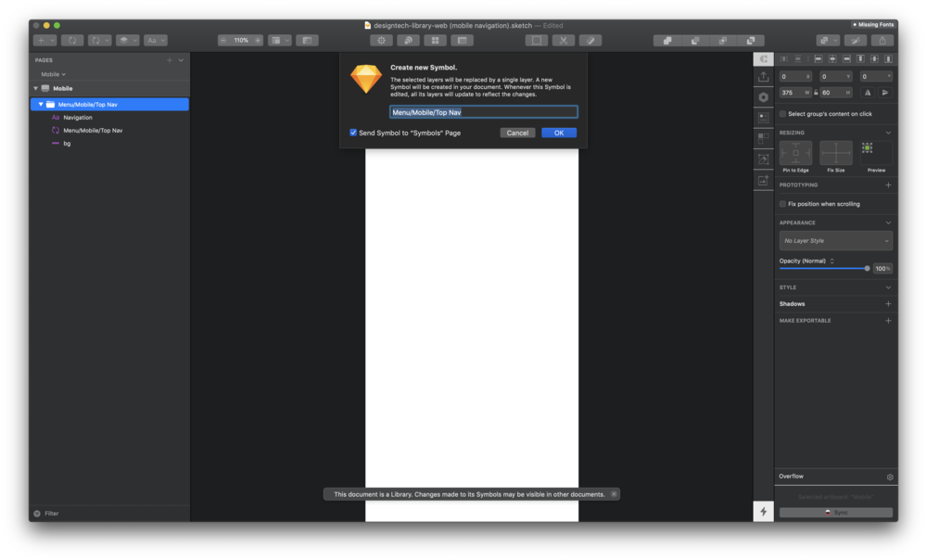
Task: Click the Sketch Cloud share icon in toolbar
Action: pos(882,40)
